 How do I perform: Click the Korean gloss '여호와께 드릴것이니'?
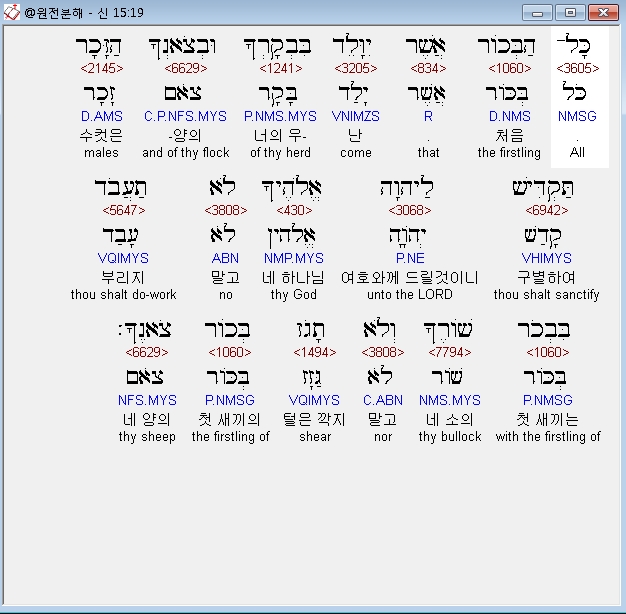(x=410, y=277)
